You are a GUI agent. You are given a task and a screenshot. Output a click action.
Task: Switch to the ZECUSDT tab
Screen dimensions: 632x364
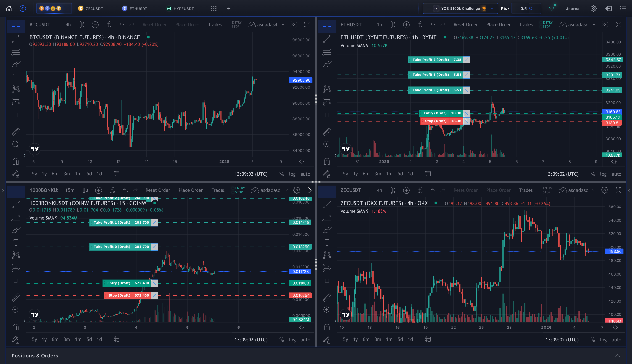point(91,9)
